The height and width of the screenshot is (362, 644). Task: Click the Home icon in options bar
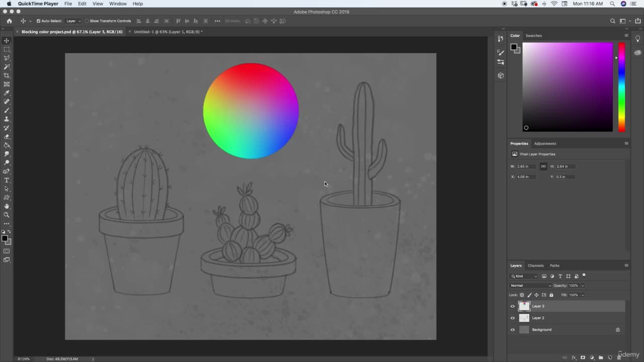[9, 21]
